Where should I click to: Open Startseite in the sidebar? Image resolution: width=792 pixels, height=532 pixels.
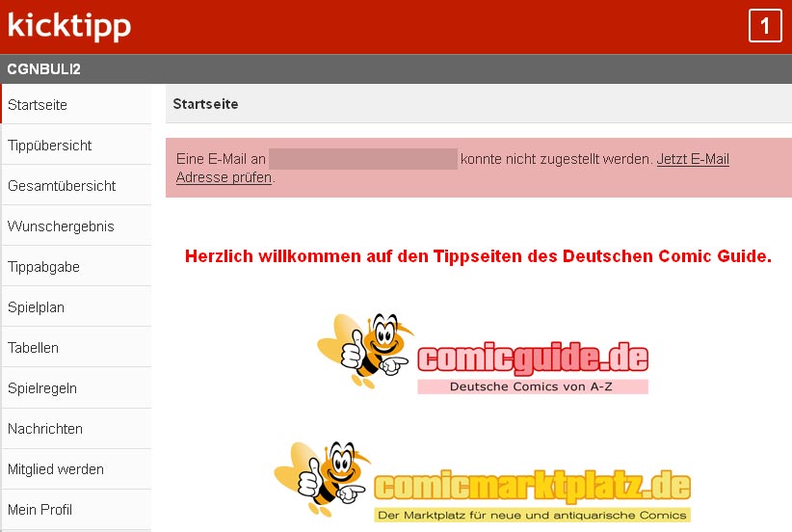coord(76,105)
